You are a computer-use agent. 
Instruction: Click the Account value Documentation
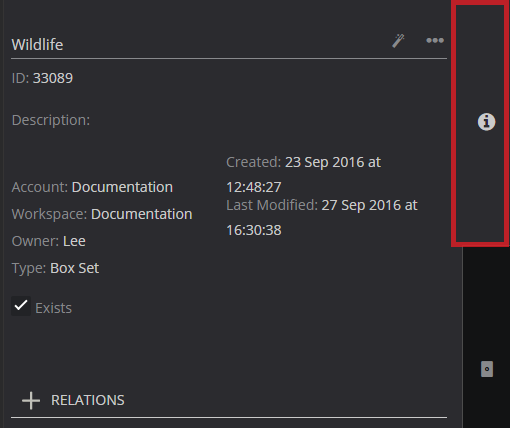pos(122,187)
